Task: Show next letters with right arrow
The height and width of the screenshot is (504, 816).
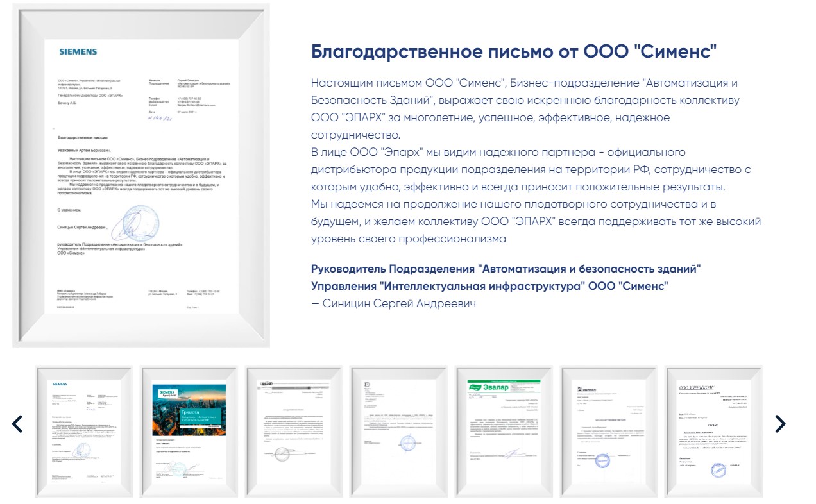Action: point(779,423)
